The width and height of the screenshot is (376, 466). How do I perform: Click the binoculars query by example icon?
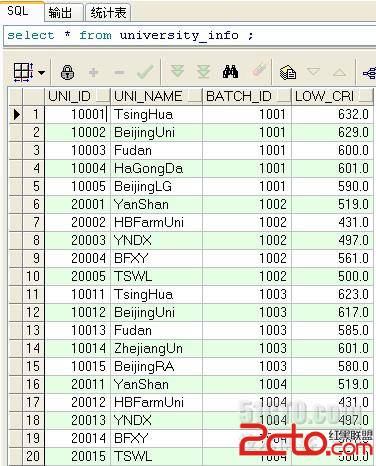coord(230,72)
